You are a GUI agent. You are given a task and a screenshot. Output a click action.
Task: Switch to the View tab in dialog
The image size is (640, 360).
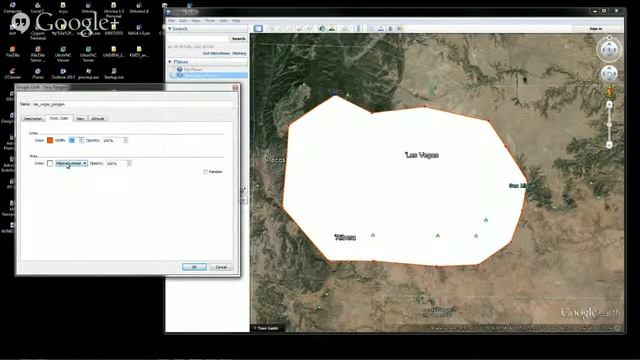[x=80, y=118]
